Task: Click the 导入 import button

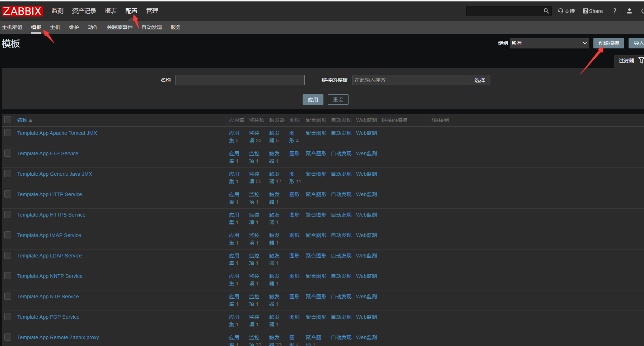Action: (637, 43)
